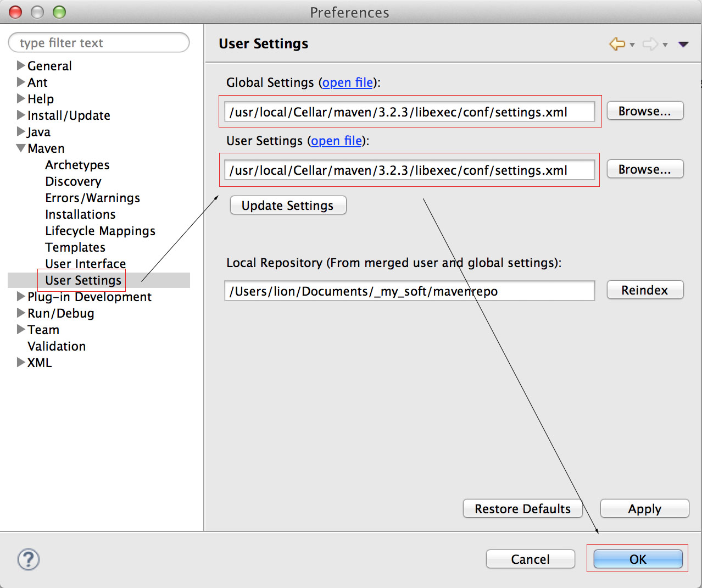This screenshot has width=702, height=588.
Task: Select Templates under Maven
Action: coord(75,247)
